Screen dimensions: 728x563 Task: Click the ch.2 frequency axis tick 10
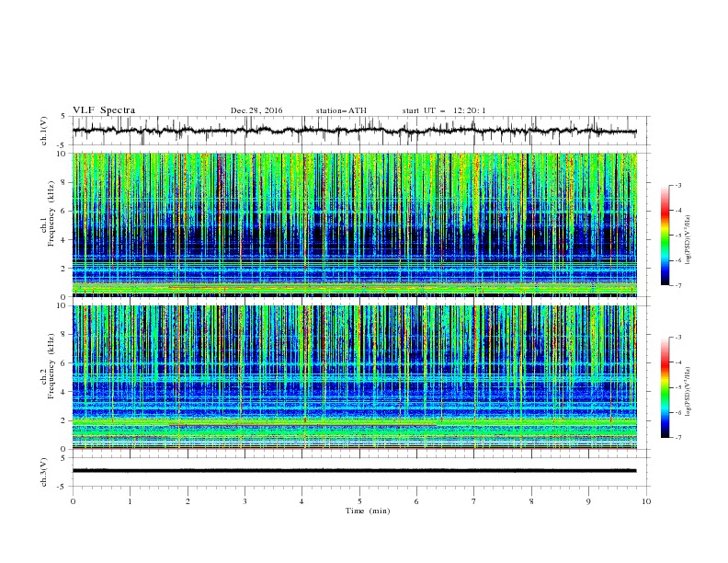point(63,305)
